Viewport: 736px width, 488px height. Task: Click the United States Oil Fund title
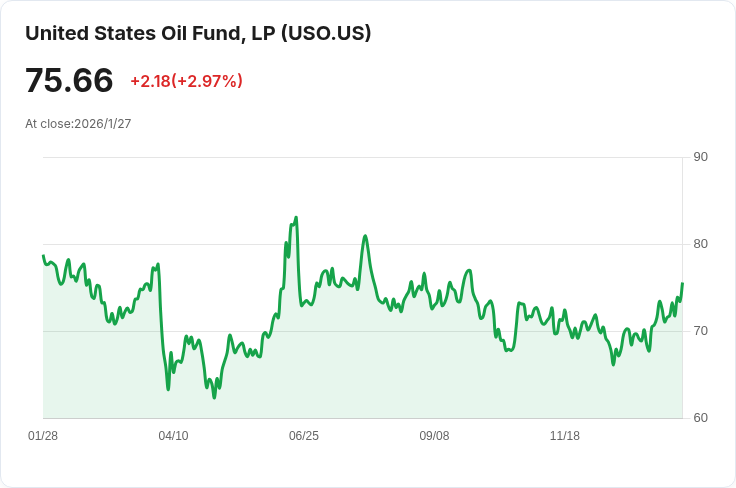coord(198,33)
